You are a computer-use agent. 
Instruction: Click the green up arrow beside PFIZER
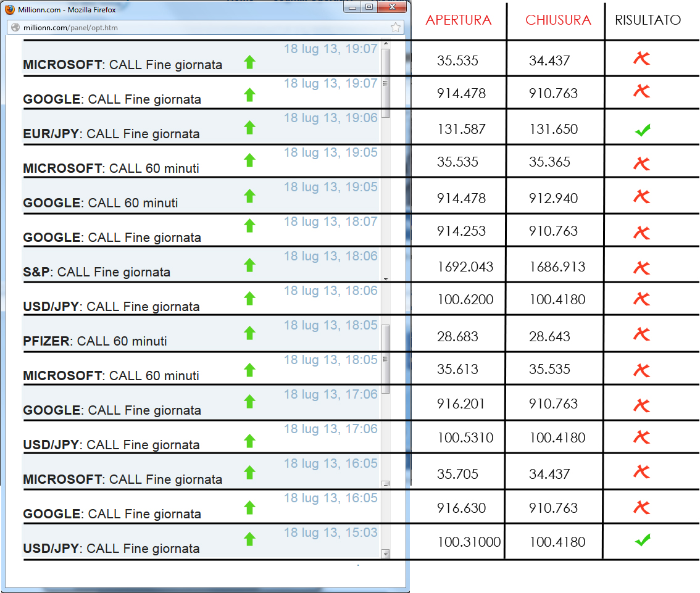tap(249, 333)
